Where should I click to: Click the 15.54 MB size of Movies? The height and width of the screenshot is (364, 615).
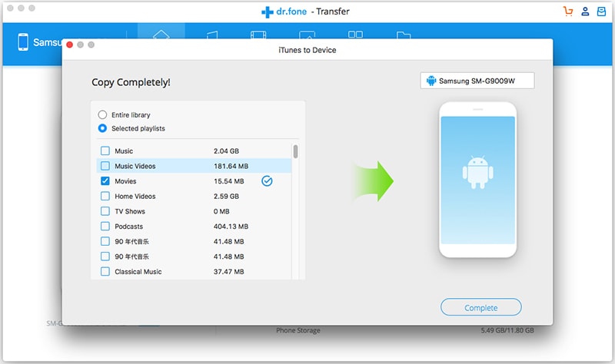(x=228, y=181)
